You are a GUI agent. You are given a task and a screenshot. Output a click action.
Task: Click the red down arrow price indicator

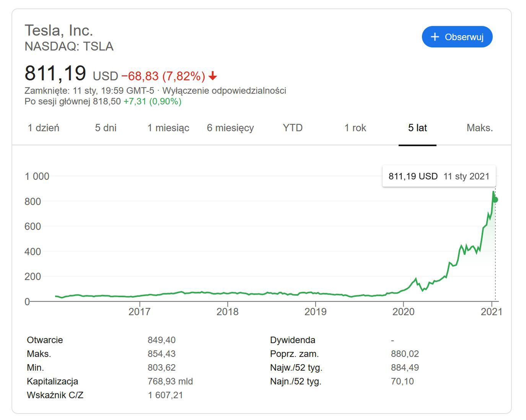point(213,76)
